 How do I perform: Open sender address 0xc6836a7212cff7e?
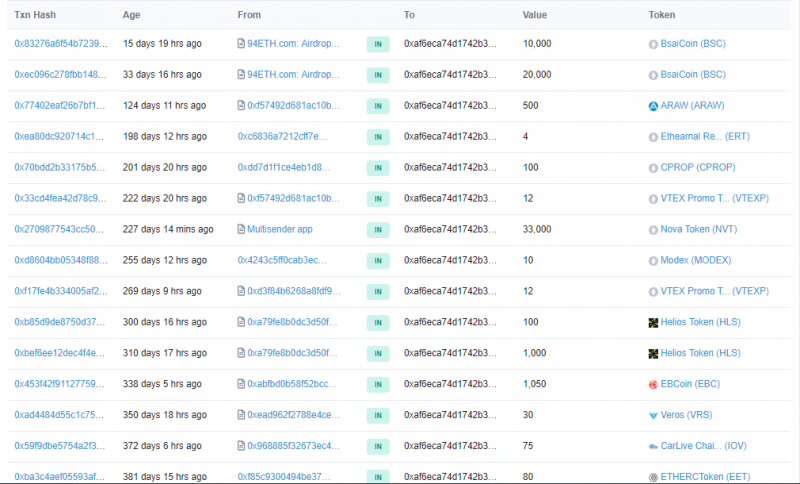point(282,136)
